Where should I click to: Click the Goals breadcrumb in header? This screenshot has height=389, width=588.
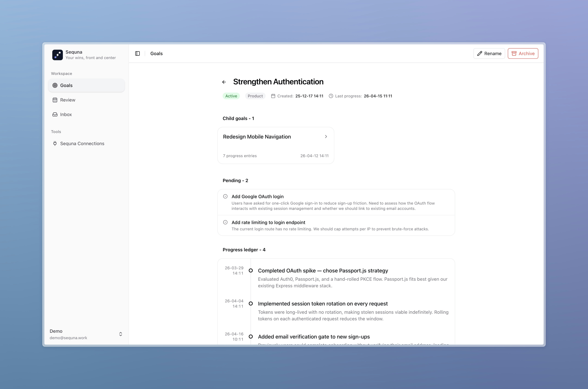pos(156,54)
